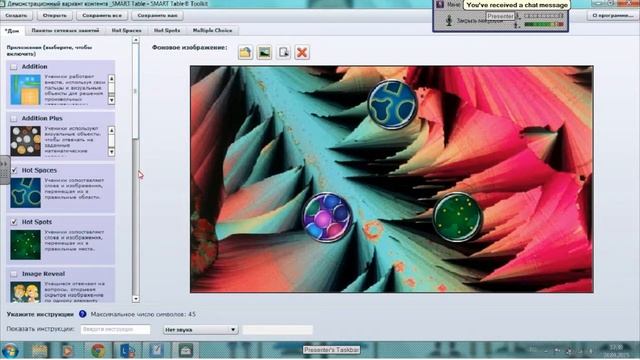This screenshot has height=360, width=640.
Task: Launch Google Chrome from the taskbar
Action: [x=98, y=351]
